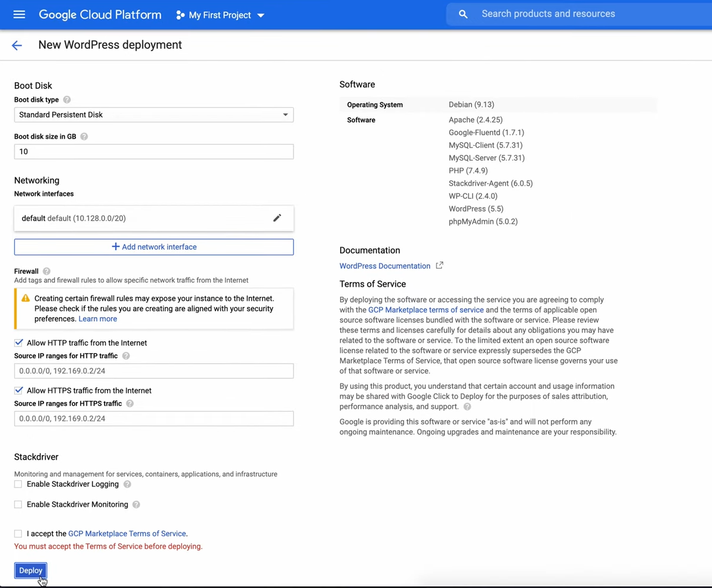Click the MySQL-Server (5.7.31) entry

click(x=487, y=158)
